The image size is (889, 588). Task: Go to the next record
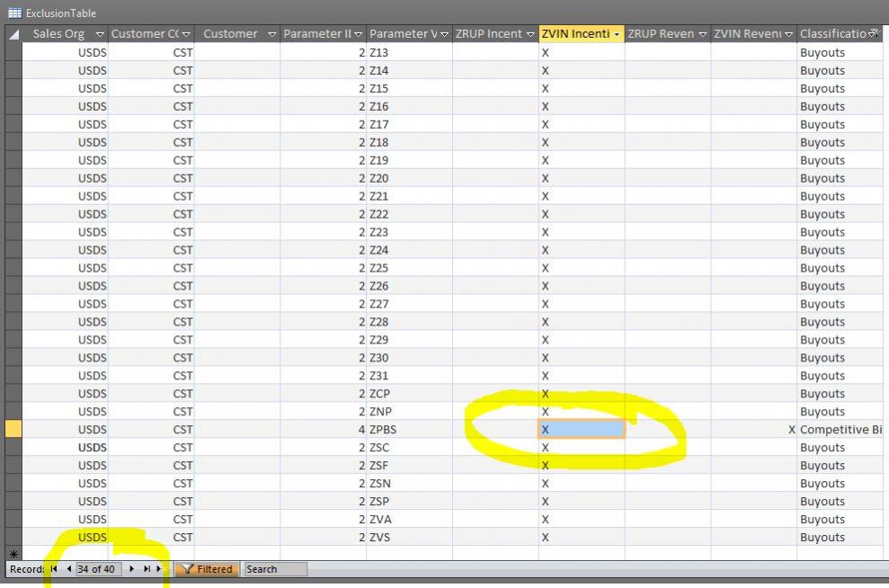coord(131,569)
